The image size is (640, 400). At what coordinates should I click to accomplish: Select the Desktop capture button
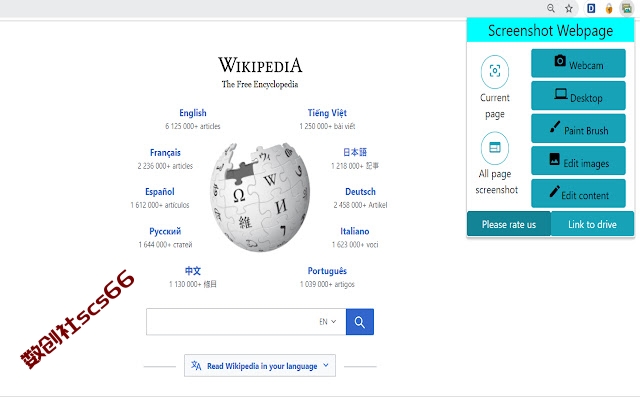pyautogui.click(x=578, y=96)
